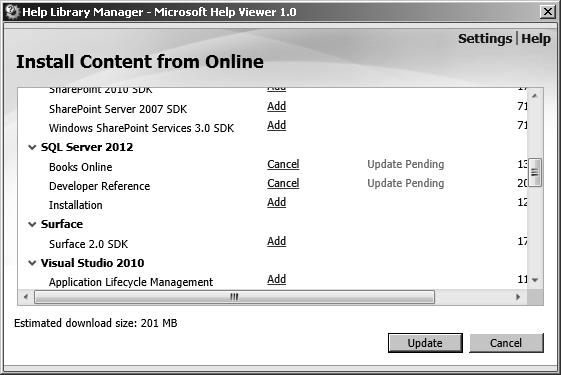This screenshot has width=561, height=375.
Task: Click the Visual Studio 2010 heading
Action: [x=92, y=263]
